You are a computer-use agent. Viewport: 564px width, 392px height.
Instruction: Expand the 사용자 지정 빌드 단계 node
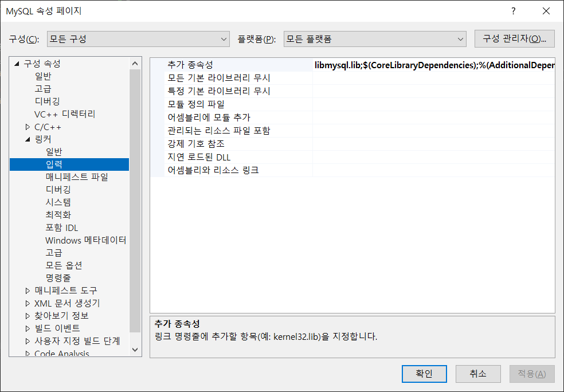pos(28,341)
